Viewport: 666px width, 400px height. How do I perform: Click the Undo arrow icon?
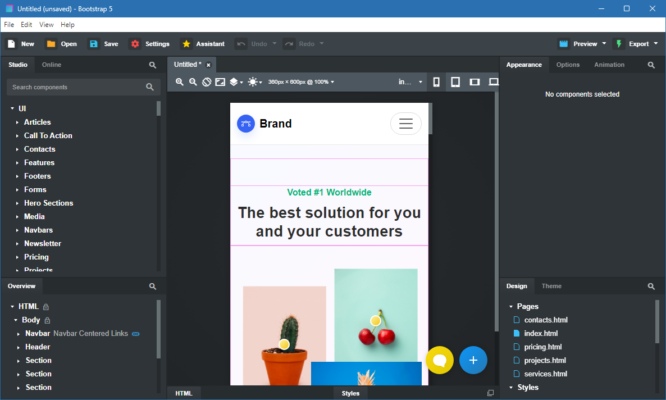pos(241,44)
